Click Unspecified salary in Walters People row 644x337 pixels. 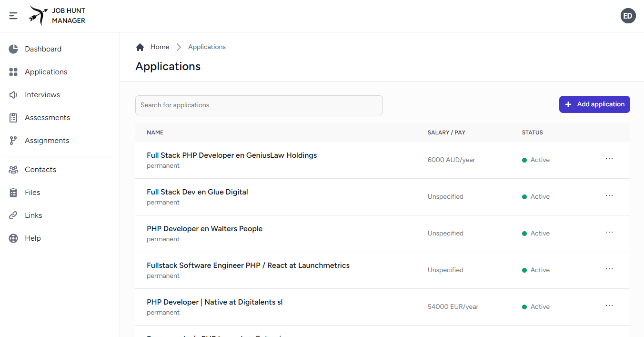click(445, 234)
